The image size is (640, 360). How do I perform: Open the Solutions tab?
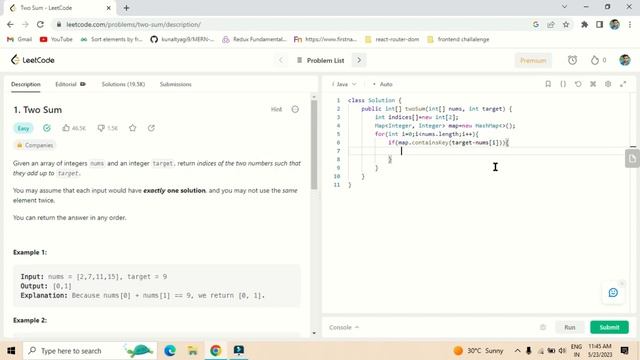(123, 84)
